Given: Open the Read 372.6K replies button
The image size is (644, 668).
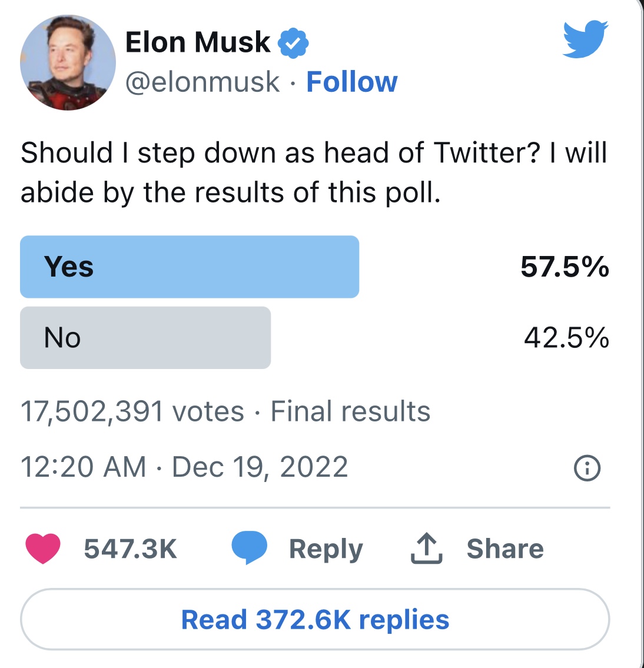Looking at the screenshot, I should coord(315,620).
